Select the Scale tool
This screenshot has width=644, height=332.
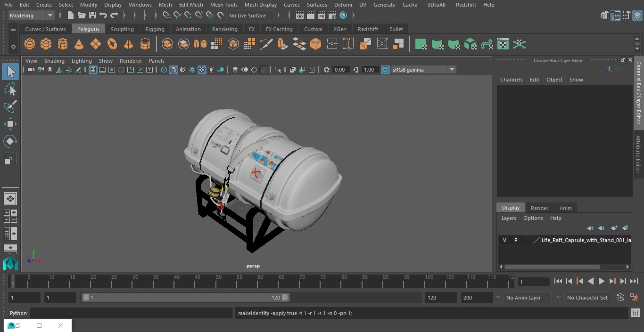[10, 159]
